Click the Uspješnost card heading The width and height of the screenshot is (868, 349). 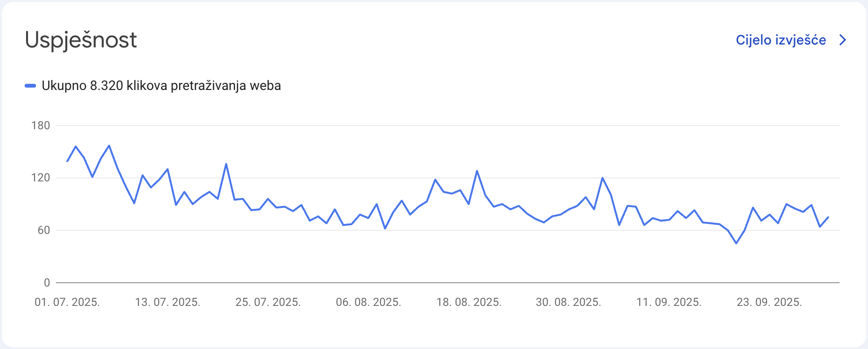tap(81, 40)
